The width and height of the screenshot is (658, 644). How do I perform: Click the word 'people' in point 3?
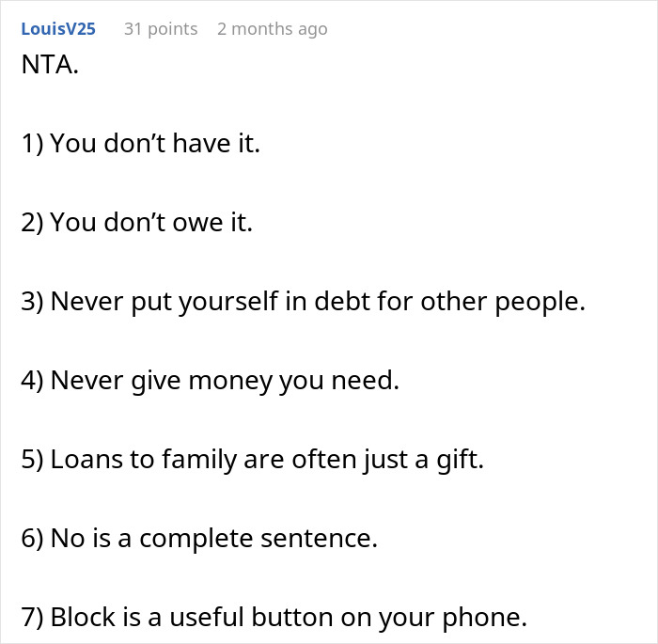(x=540, y=302)
